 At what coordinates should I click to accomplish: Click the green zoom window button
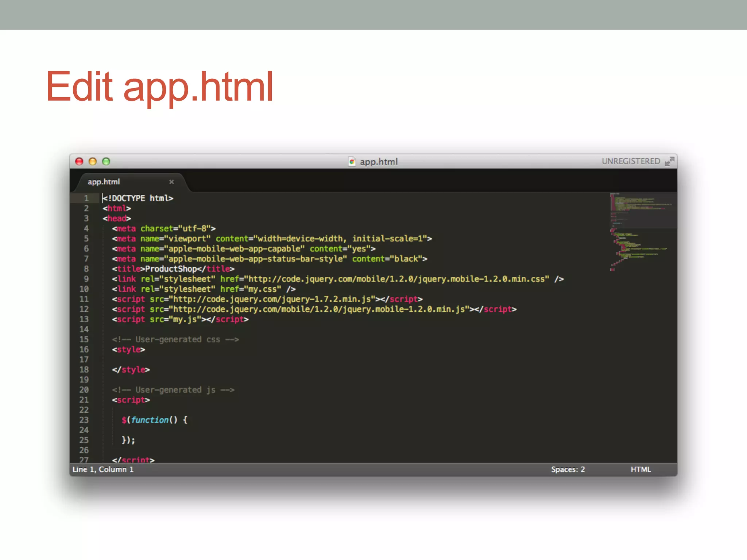point(106,162)
